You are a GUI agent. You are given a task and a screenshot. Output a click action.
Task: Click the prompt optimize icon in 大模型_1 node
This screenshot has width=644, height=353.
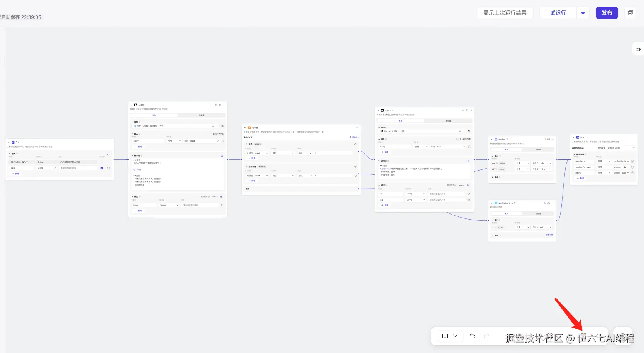(x=468, y=161)
